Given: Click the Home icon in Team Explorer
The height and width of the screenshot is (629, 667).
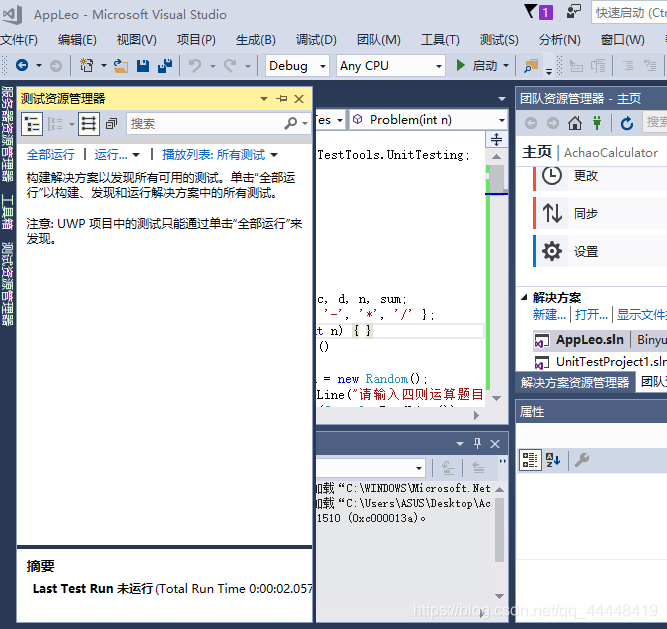Looking at the screenshot, I should coord(575,123).
